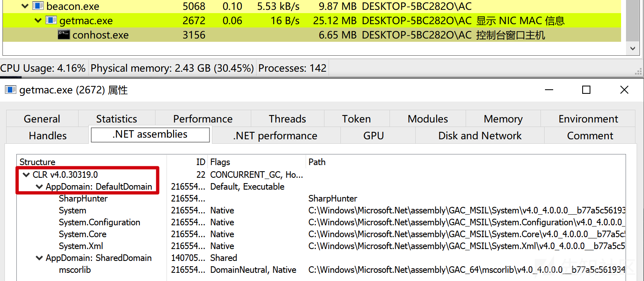
Task: Open the Token tab
Action: tap(356, 119)
